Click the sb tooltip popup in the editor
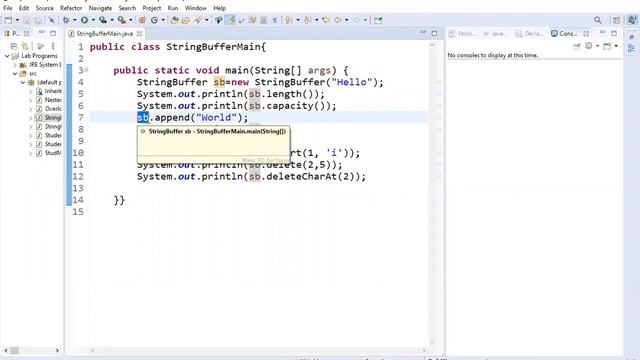Image resolution: width=640 pixels, height=360 pixels. [x=213, y=144]
